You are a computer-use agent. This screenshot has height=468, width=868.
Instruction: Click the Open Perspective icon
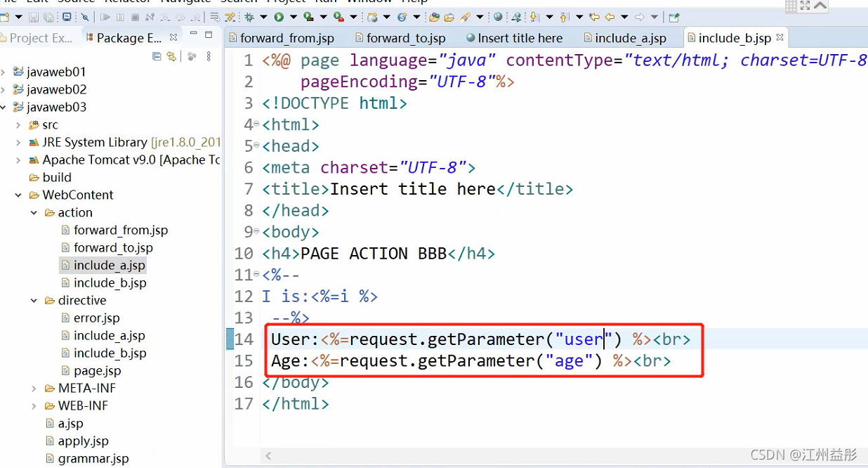[x=674, y=17]
